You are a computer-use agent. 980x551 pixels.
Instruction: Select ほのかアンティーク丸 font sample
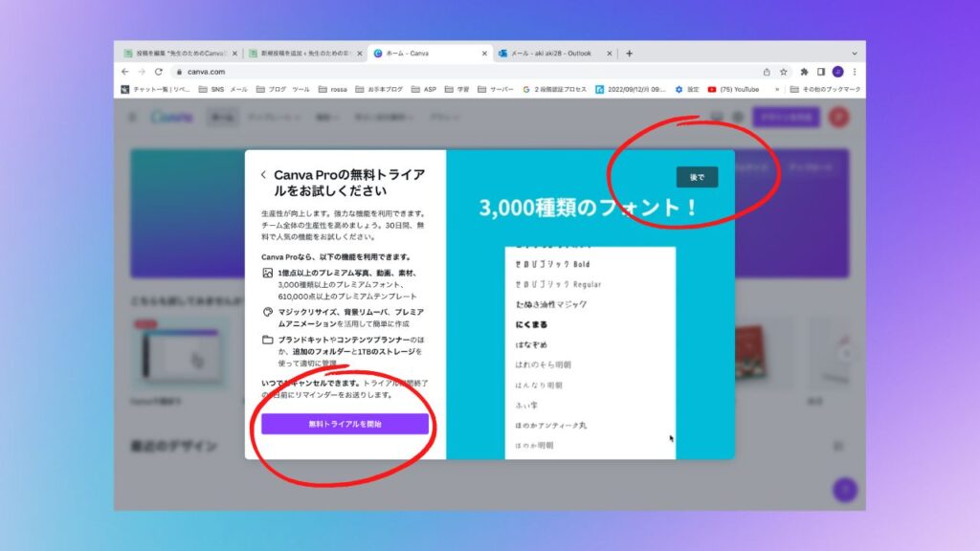550,426
